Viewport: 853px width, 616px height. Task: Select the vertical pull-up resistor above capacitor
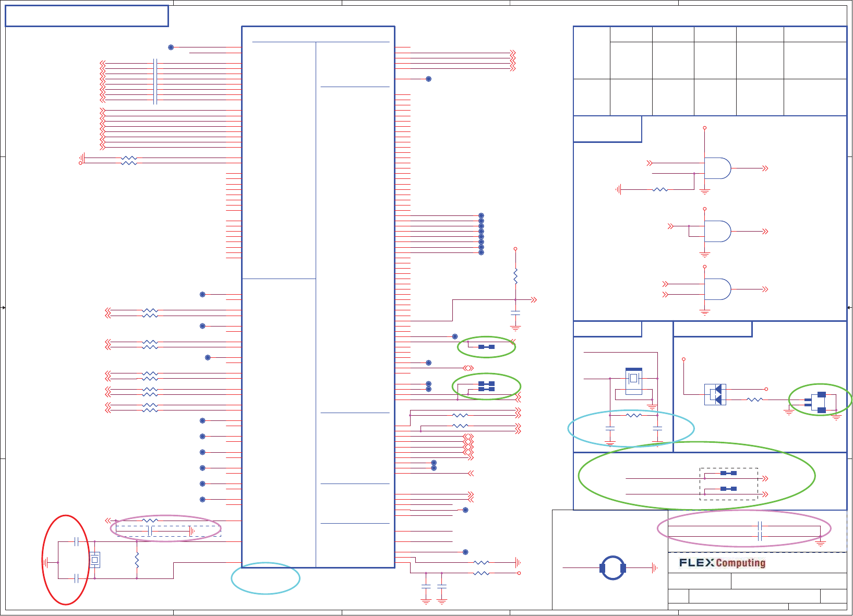coord(515,276)
